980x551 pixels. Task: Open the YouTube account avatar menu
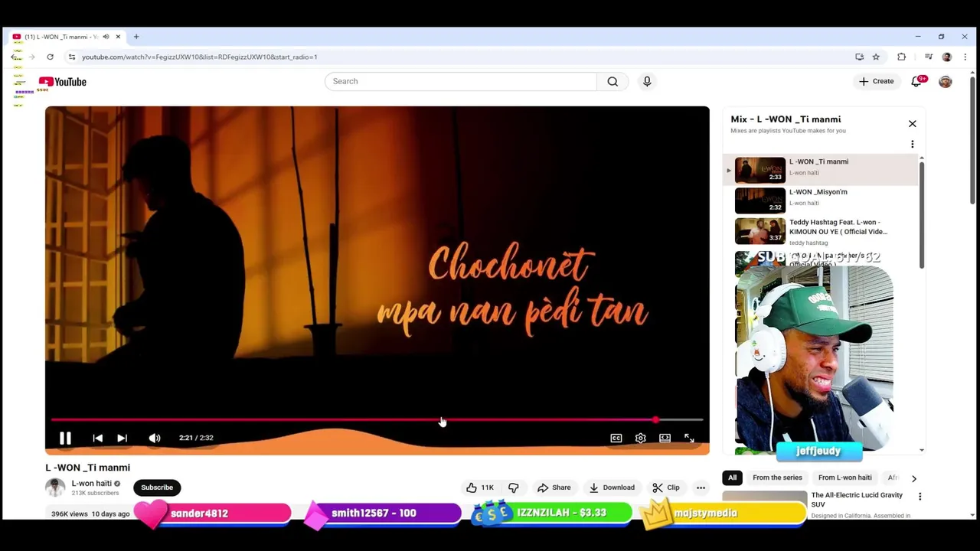click(x=946, y=81)
